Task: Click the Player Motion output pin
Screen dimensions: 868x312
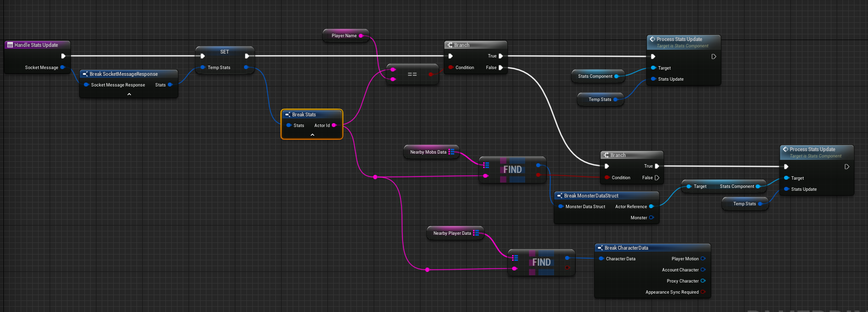Action: [x=703, y=259]
